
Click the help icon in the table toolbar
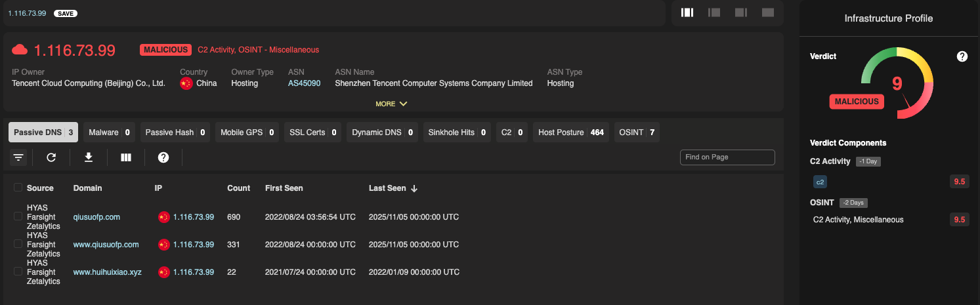click(x=163, y=157)
